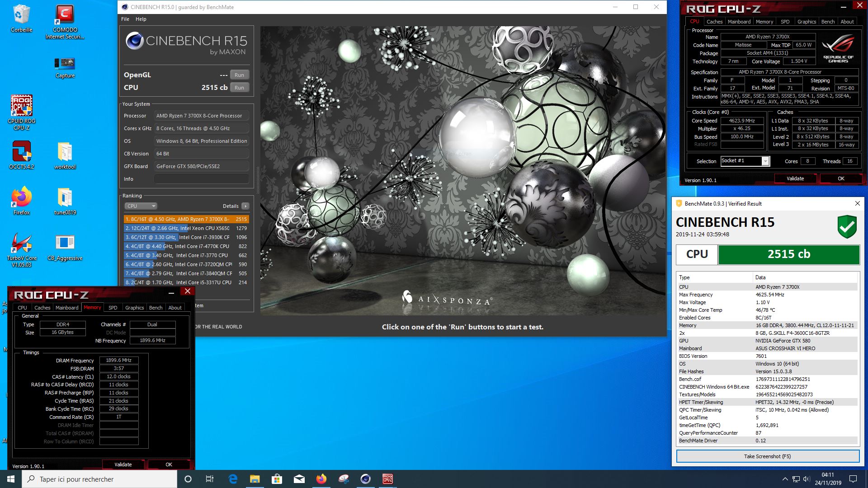This screenshot has height=488, width=868.
Task: Open Microsoft Store taskbar icon
Action: (277, 479)
